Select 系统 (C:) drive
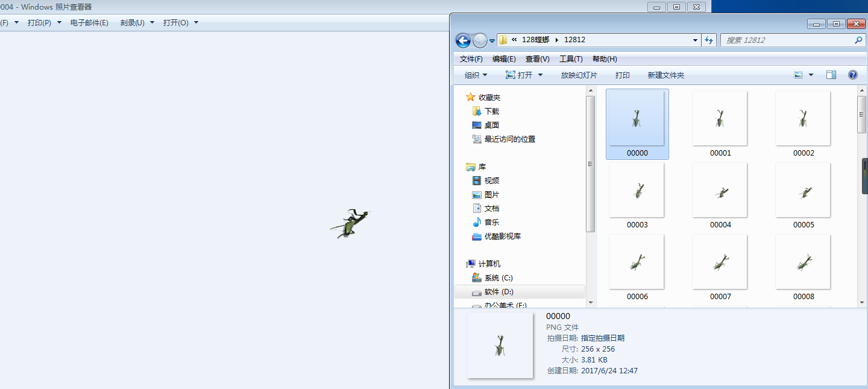 coord(498,278)
